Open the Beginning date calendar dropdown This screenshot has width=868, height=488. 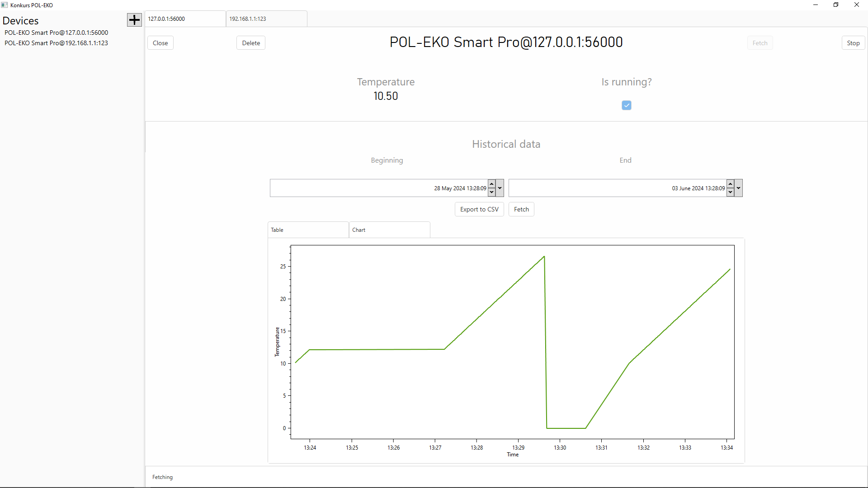(500, 188)
